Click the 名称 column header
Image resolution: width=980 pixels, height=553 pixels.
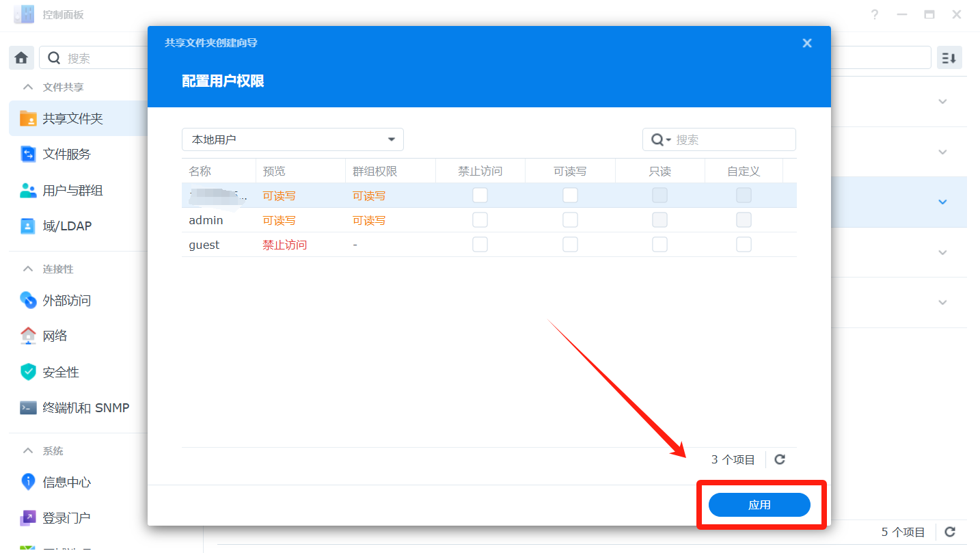coord(200,171)
